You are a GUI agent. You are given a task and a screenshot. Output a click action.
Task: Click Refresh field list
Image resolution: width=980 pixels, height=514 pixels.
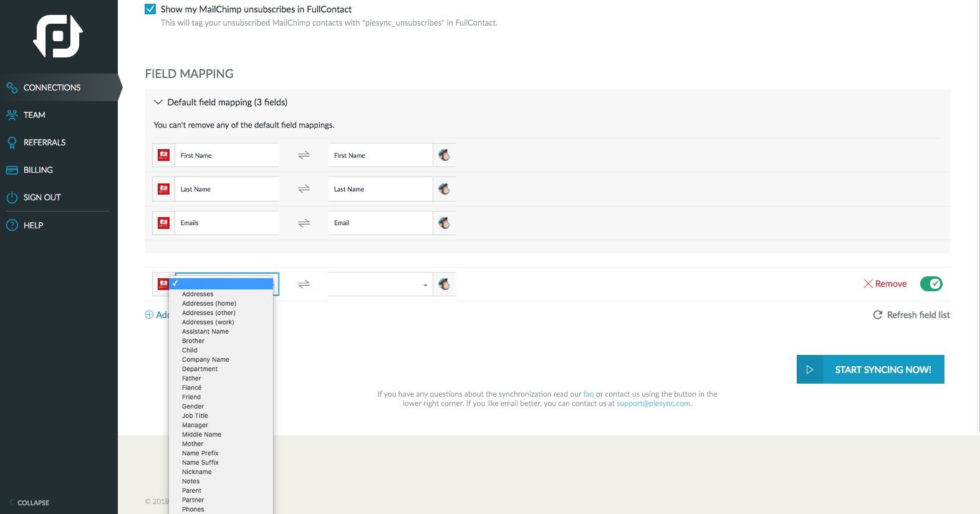click(x=911, y=315)
